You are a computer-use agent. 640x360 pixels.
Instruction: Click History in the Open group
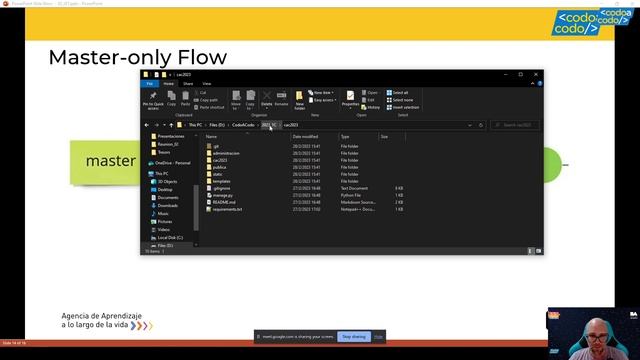coord(371,107)
